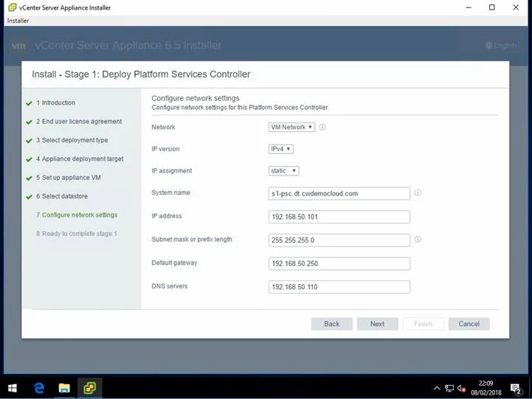This screenshot has height=399, width=532.
Task: Select step 8 Ready to complete stage 1
Action: click(x=76, y=234)
